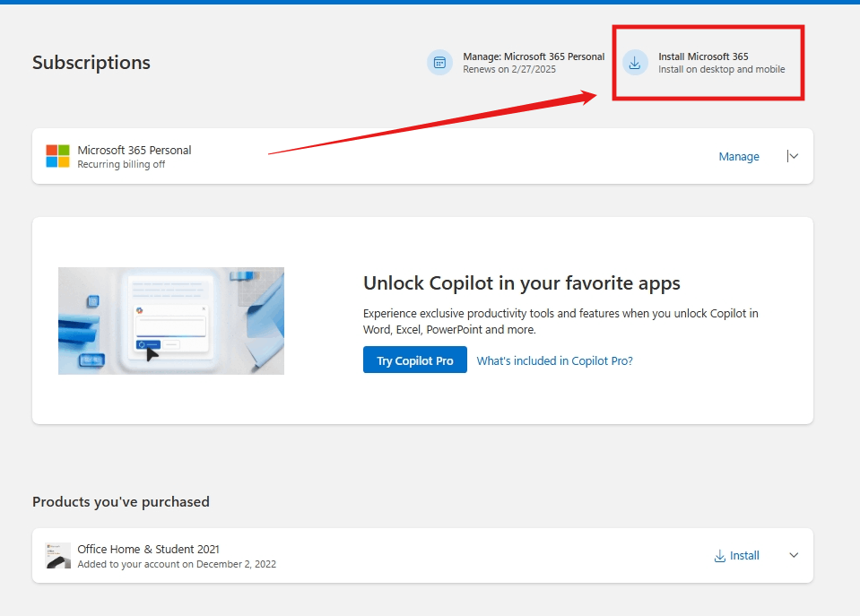Click Added to your account on December 2, 2022
Viewport: 860px width, 616px height.
point(177,564)
